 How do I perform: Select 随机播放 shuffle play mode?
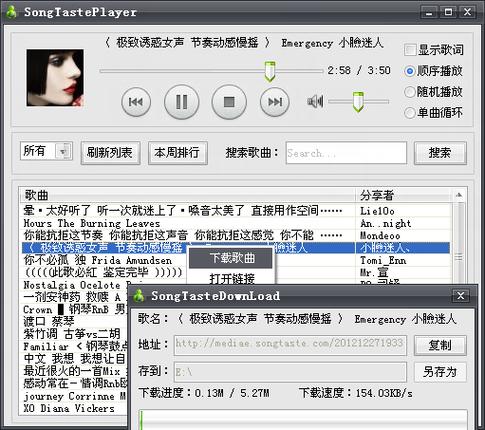[410, 92]
